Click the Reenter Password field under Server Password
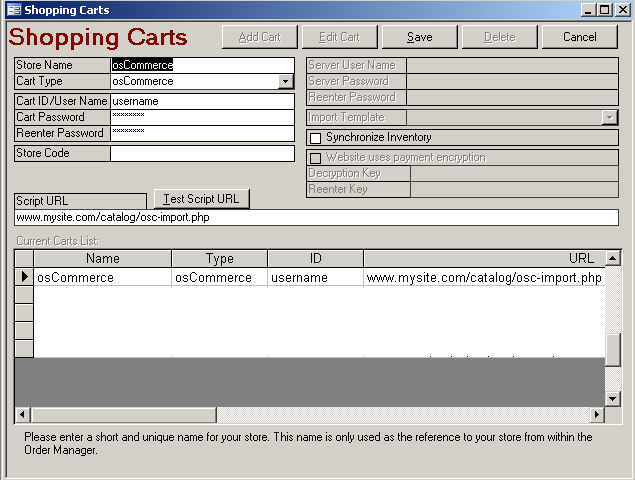635x480 pixels. pyautogui.click(x=512, y=97)
